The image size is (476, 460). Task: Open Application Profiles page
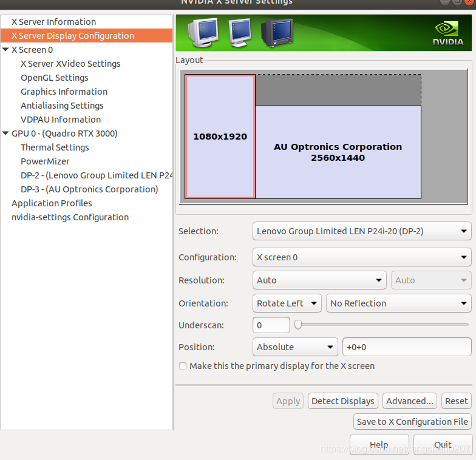point(52,203)
